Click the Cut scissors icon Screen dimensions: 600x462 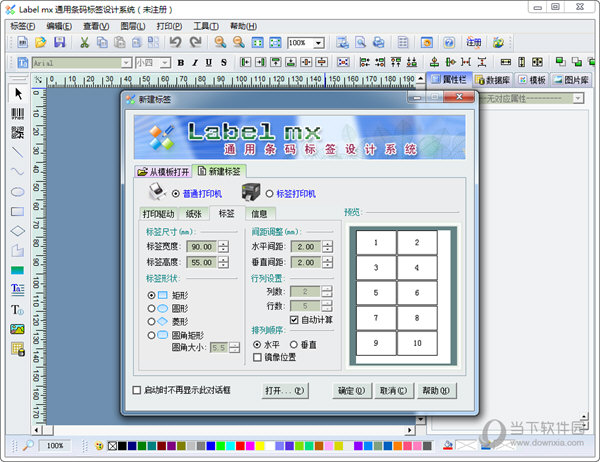click(84, 42)
